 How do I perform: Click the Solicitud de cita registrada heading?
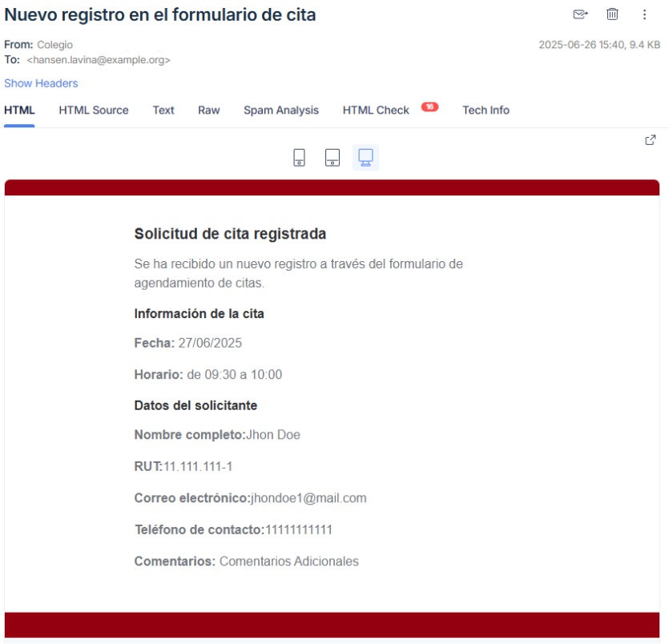(x=230, y=234)
